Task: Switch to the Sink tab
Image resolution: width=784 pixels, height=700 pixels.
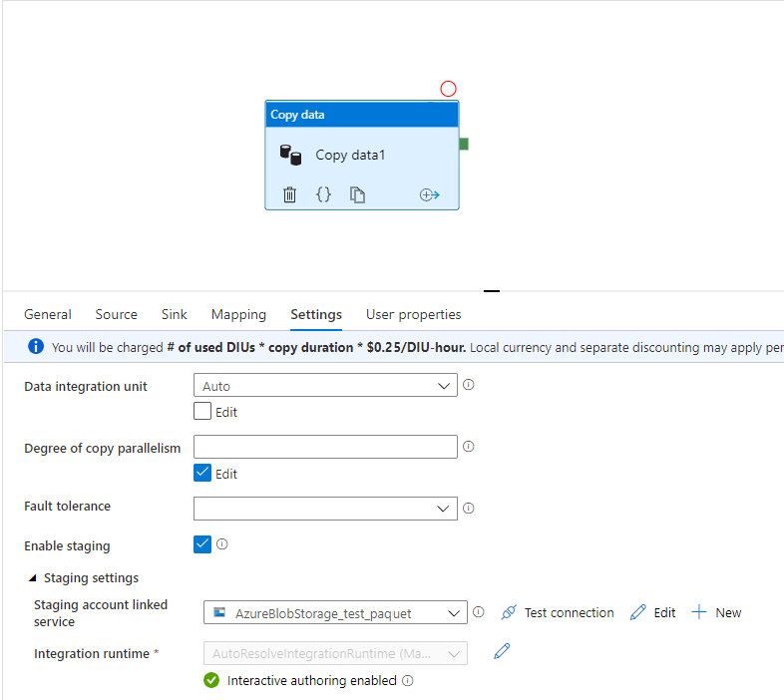Action: click(174, 314)
